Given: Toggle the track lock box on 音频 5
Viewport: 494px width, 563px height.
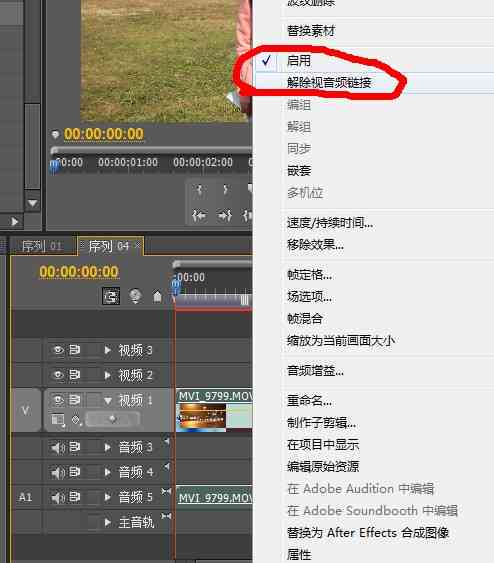Looking at the screenshot, I should 93,497.
